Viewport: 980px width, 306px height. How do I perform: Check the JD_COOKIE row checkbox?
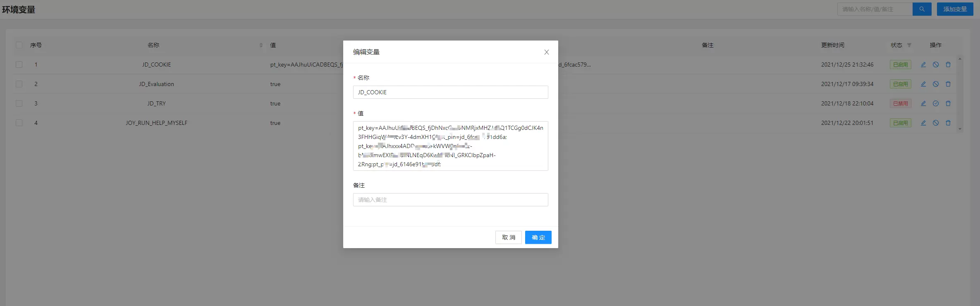pyautogui.click(x=19, y=65)
